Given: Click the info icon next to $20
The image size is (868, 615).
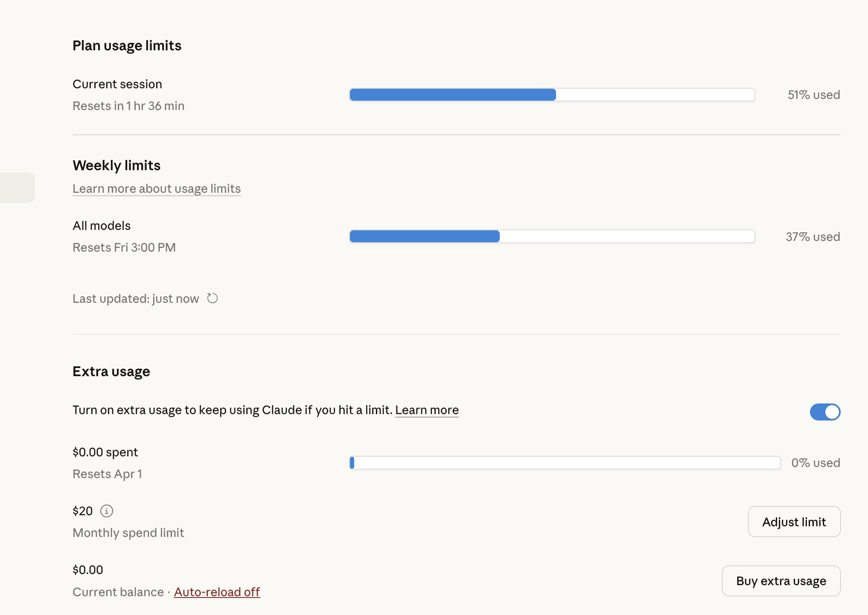Looking at the screenshot, I should pyautogui.click(x=107, y=511).
